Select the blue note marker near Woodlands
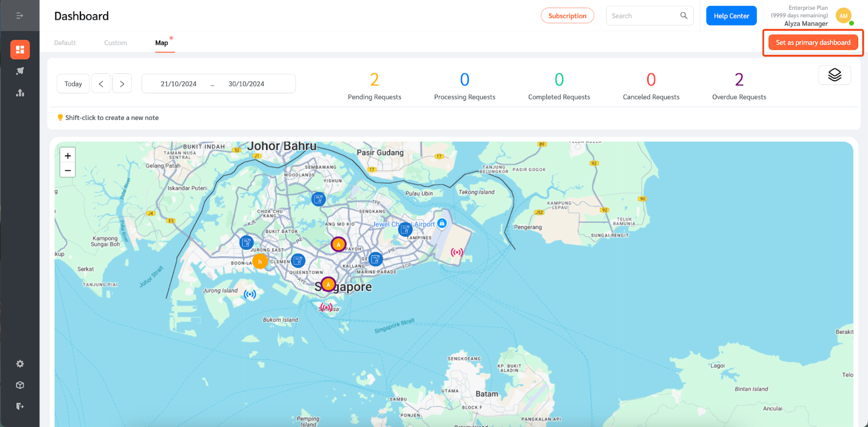This screenshot has width=868, height=427. coord(318,199)
